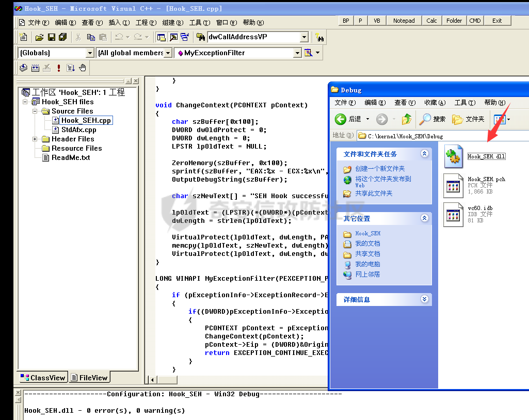Select Hook_SEH.cpp in the file tree

(x=86, y=120)
